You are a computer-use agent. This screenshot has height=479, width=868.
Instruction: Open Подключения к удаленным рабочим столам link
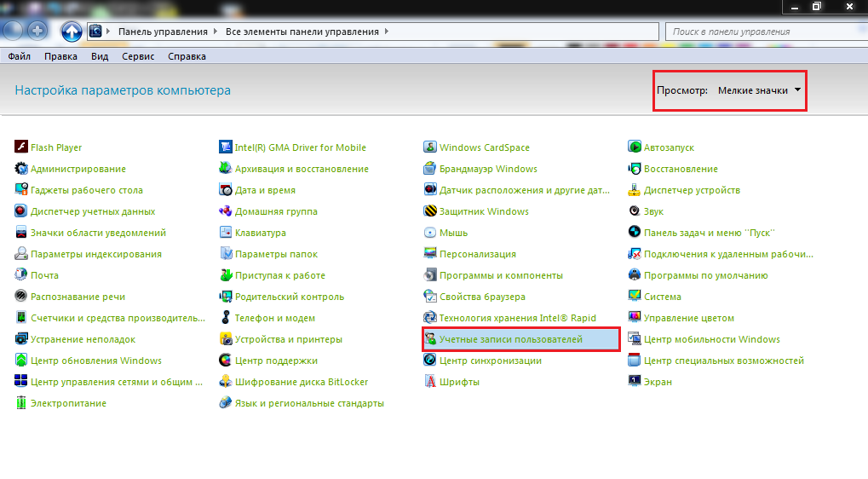point(728,254)
